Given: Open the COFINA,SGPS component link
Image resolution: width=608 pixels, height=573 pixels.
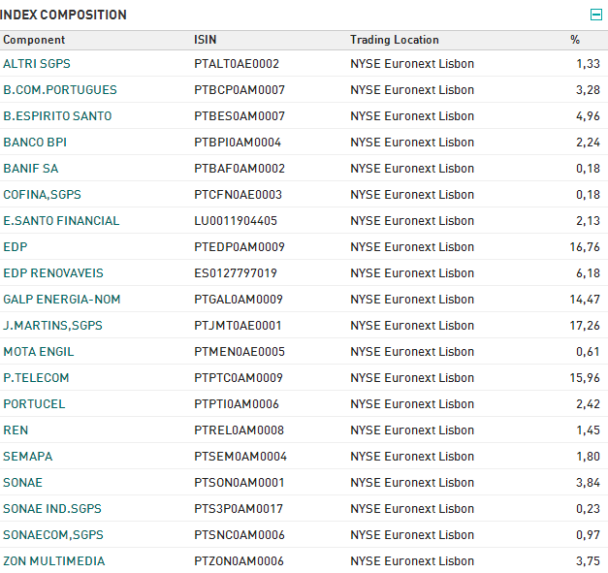Looking at the screenshot, I should [42, 195].
